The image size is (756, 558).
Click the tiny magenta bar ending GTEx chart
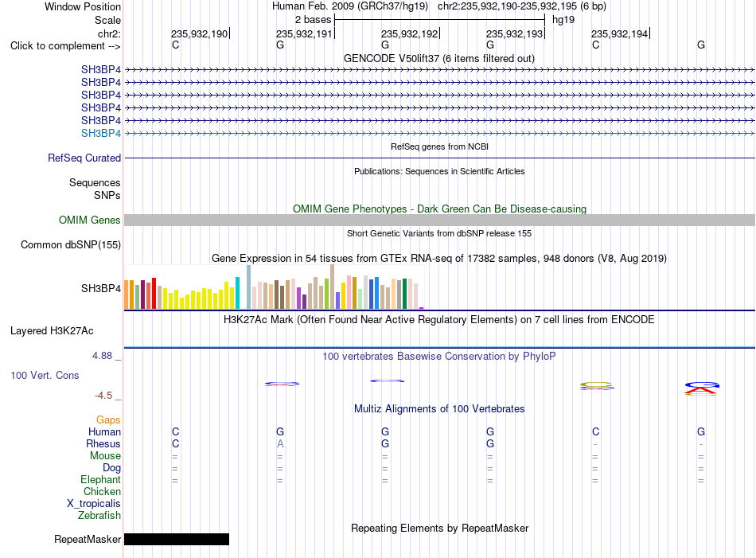tap(422, 308)
